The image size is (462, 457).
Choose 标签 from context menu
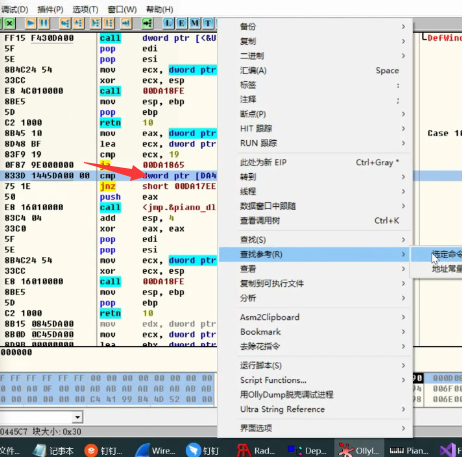tap(315, 85)
